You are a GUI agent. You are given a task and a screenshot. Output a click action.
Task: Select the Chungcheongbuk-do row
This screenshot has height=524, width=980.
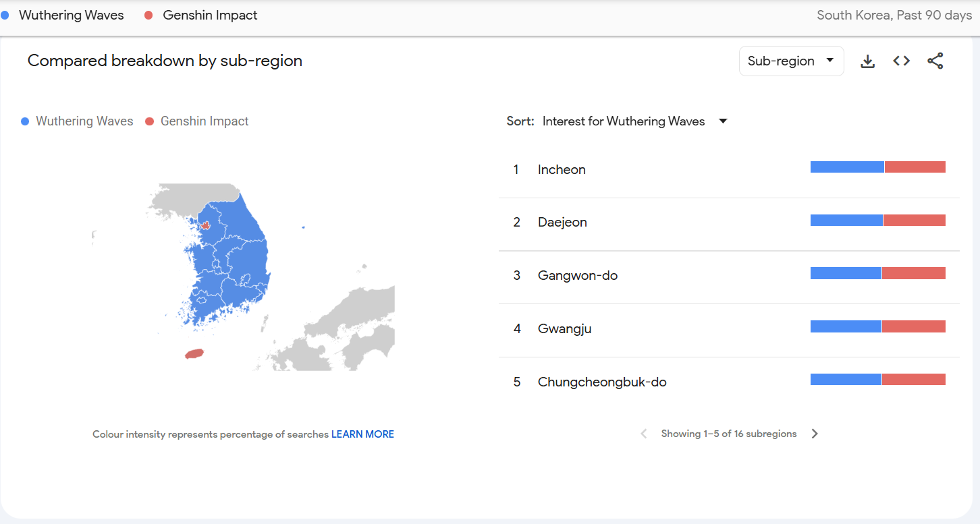729,382
